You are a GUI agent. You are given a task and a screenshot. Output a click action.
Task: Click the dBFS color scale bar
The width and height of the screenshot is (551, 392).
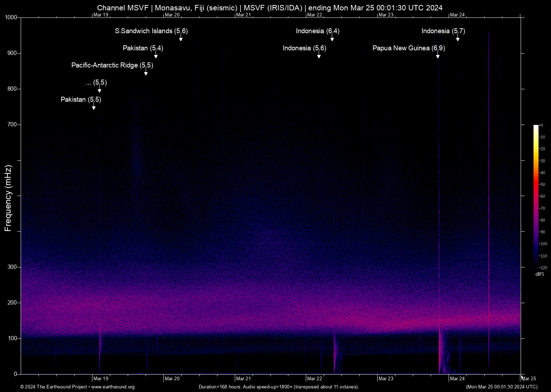(x=536, y=196)
